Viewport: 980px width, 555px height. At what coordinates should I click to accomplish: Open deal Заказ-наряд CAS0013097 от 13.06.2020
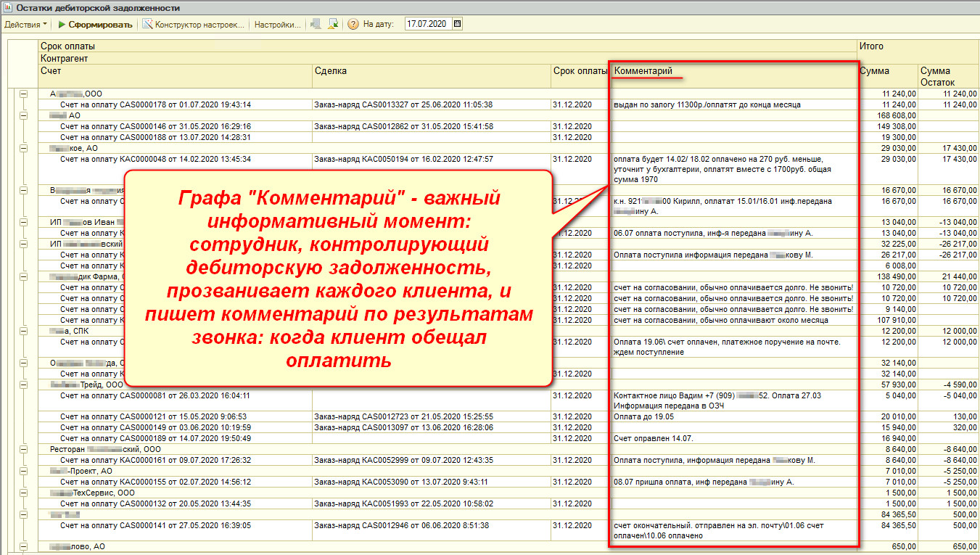click(403, 427)
